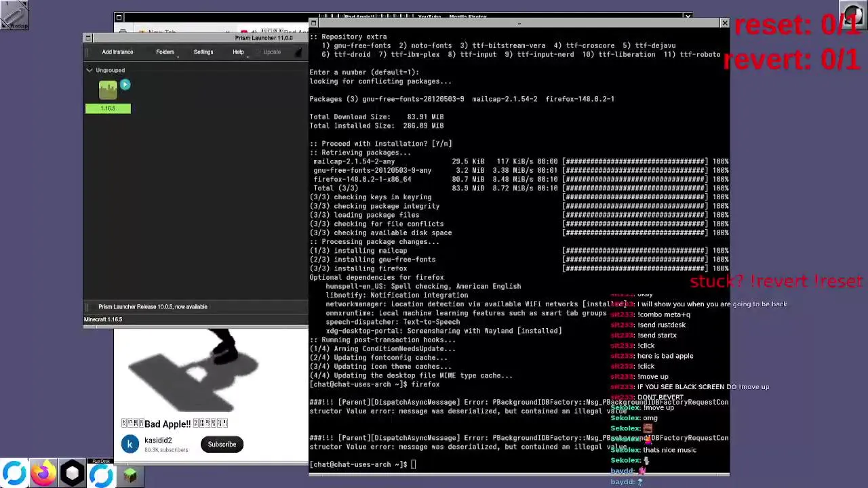
Task: Subscribe to kasidid2 channel
Action: tap(222, 444)
